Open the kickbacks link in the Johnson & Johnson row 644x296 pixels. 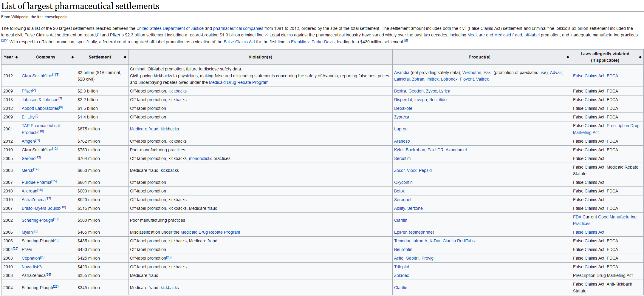177,100
